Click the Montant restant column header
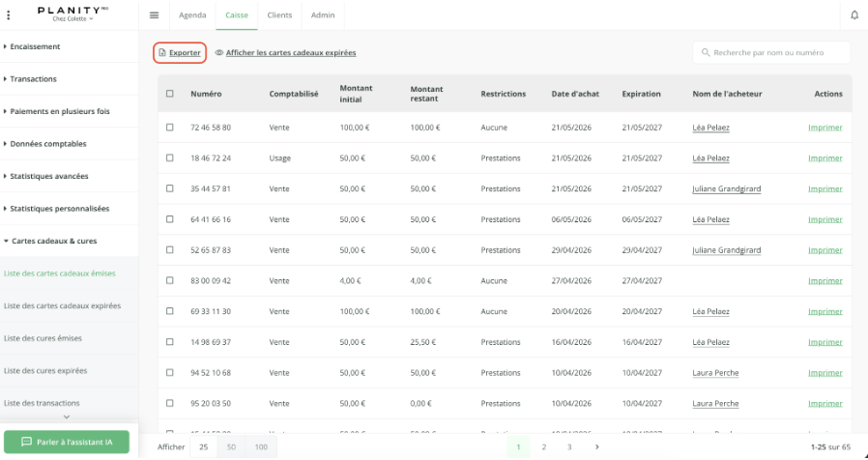 (x=427, y=94)
